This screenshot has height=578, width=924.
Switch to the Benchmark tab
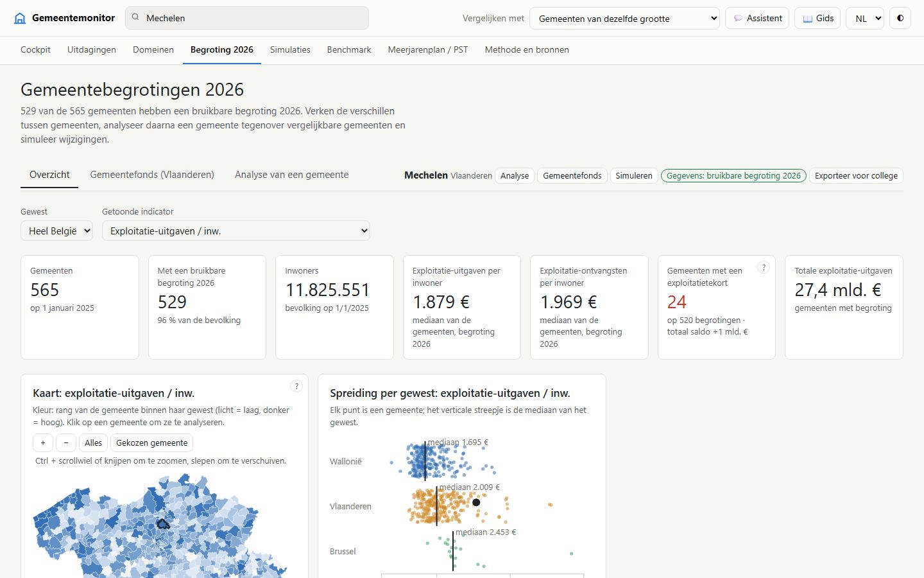coord(349,49)
